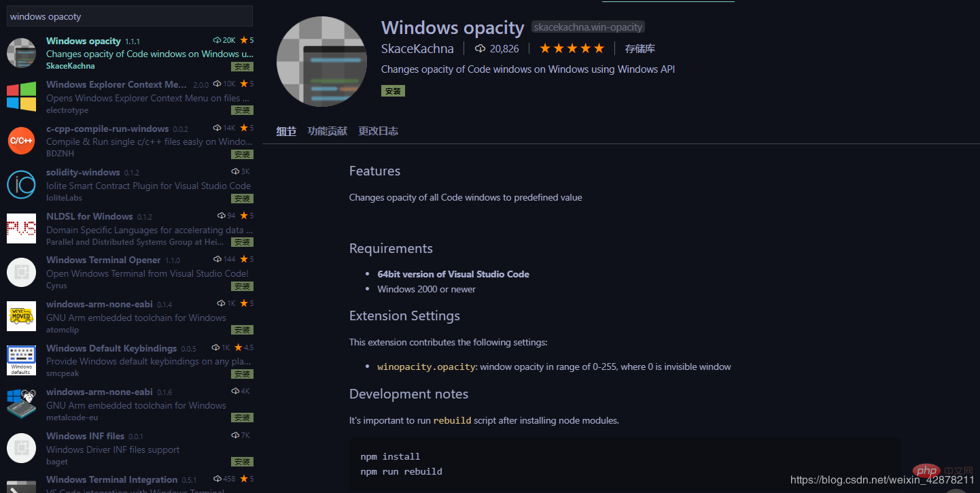Click 'Iolite Smart Contract Plugin' description text
Image resolution: width=980 pixels, height=493 pixels.
[x=148, y=186]
